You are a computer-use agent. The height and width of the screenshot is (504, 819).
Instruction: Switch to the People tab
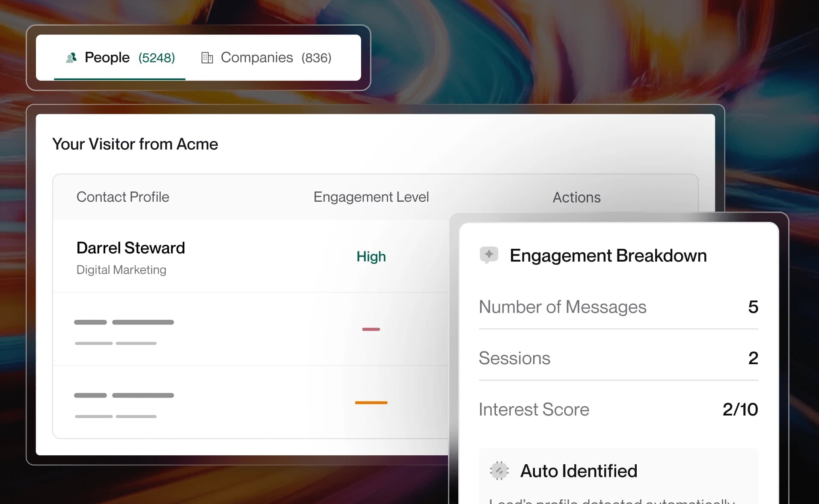click(120, 58)
